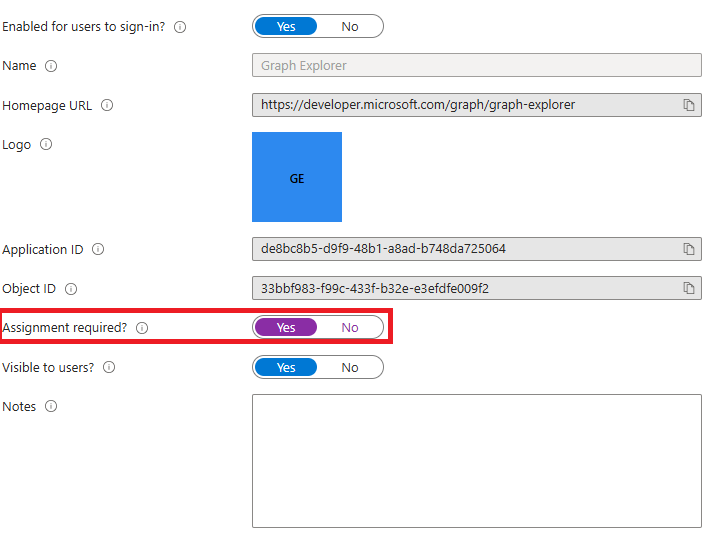Viewport: 713px width, 558px height.
Task: Show info for Enabled for users to sign-in
Action: [180, 27]
